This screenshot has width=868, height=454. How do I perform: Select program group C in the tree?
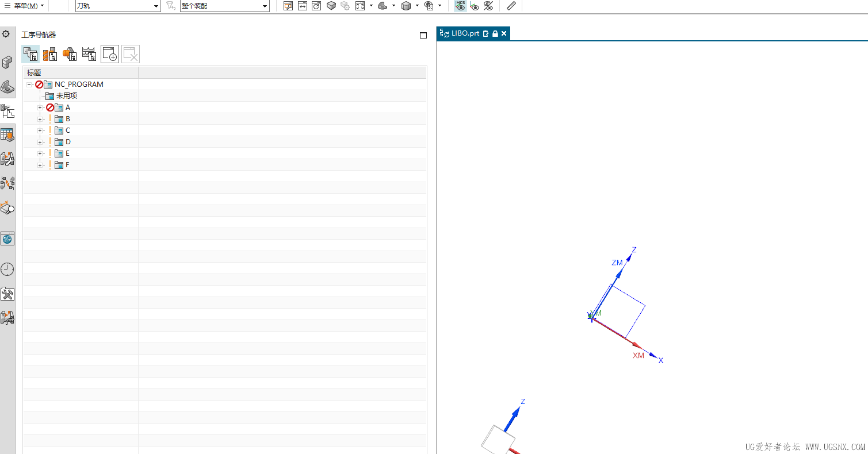(x=68, y=130)
